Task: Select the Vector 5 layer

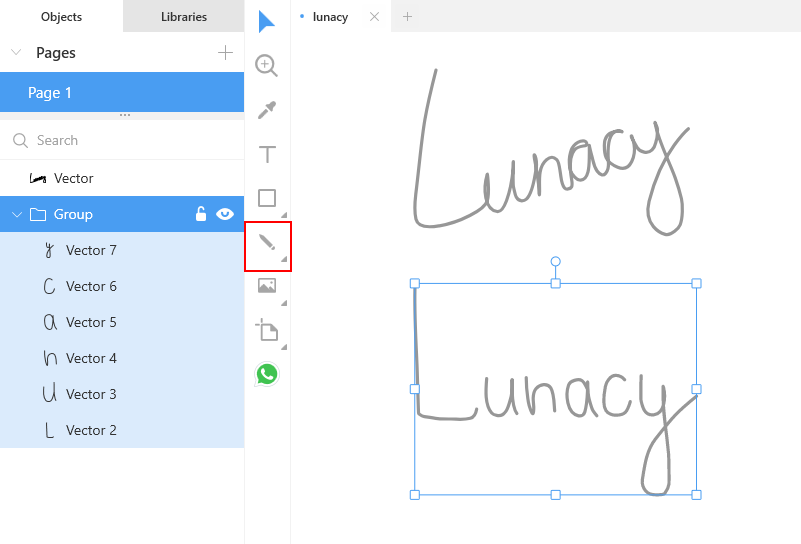Action: pyautogui.click(x=122, y=322)
